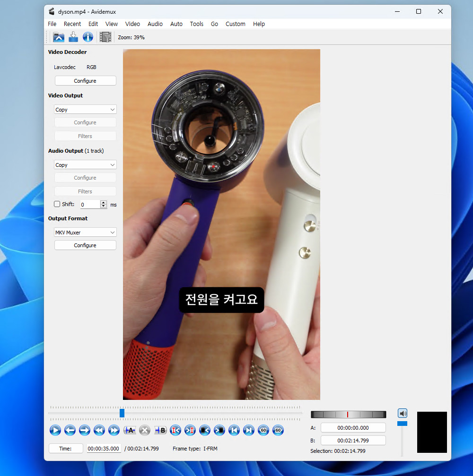Go to previous frame arrow
Screen dimensions: 473x476
click(x=70, y=430)
